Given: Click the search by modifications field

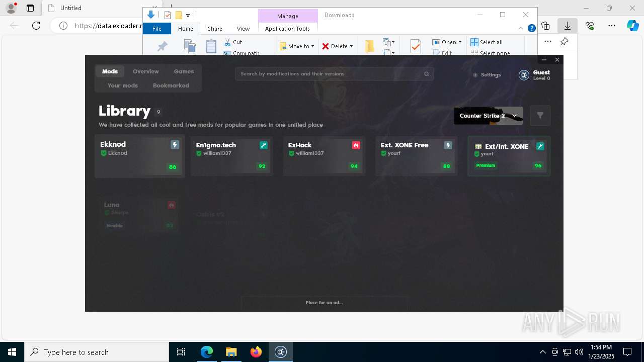Looking at the screenshot, I should coord(334,74).
